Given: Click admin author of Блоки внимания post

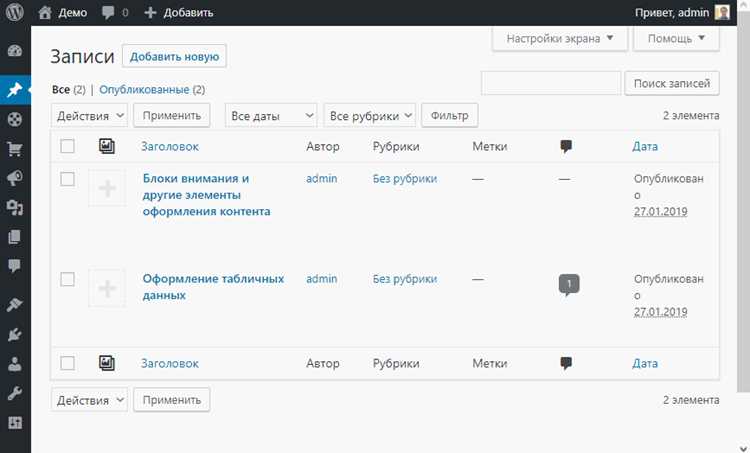Looking at the screenshot, I should coord(321,178).
